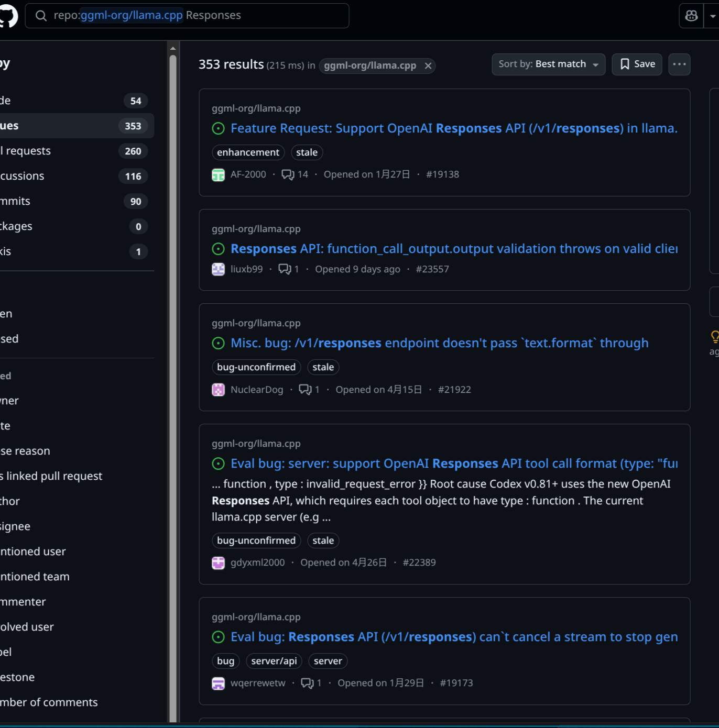719x728 pixels.
Task: Click the comment icon on issue #19138
Action: (288, 174)
